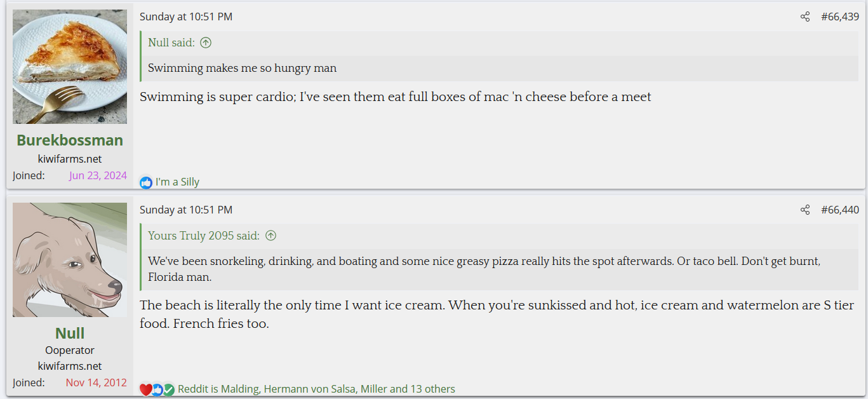Open original post via arrow beside Yours Truly 2095

(x=270, y=236)
